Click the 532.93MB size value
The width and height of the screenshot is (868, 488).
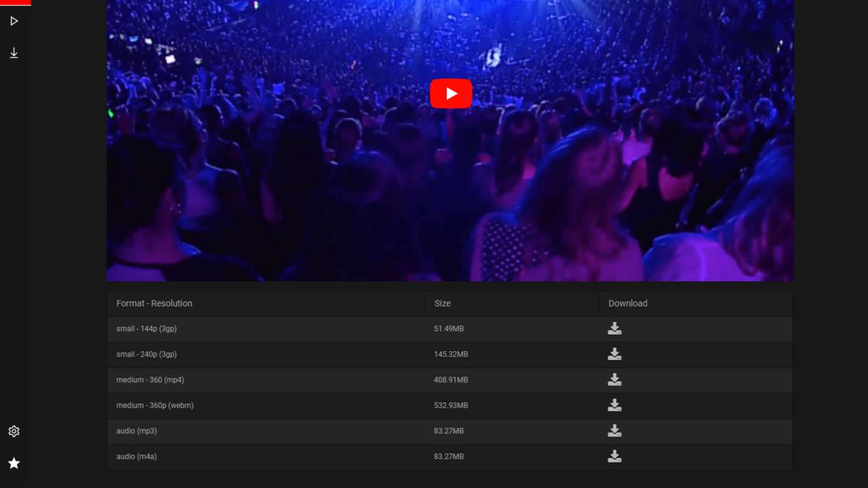pos(451,405)
